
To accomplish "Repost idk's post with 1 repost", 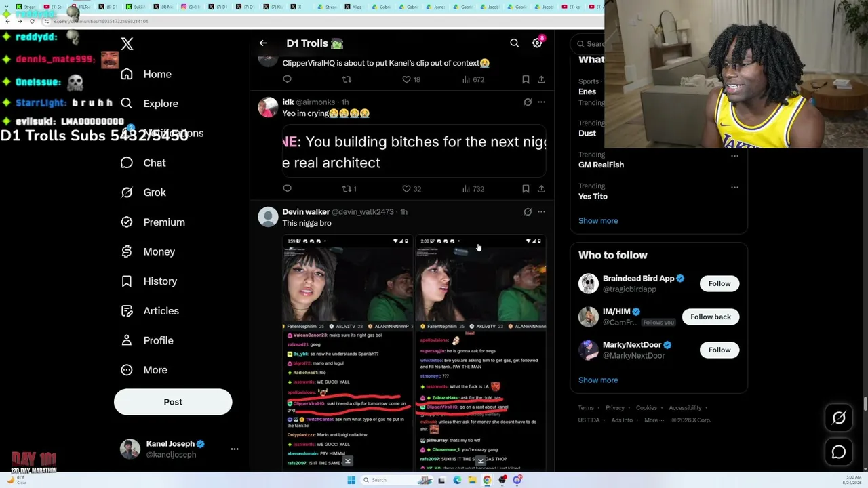I will click(349, 189).
